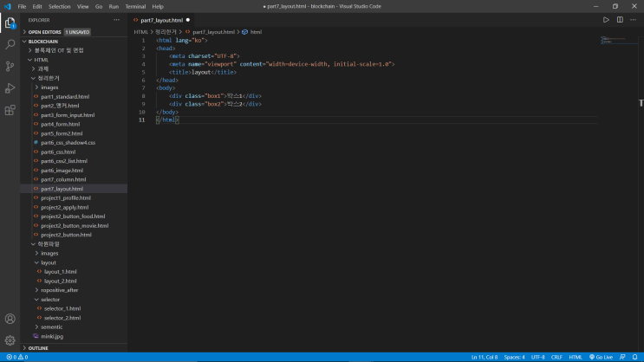Expand the sementic folder
The height and width of the screenshot is (362, 644).
pyautogui.click(x=74, y=327)
